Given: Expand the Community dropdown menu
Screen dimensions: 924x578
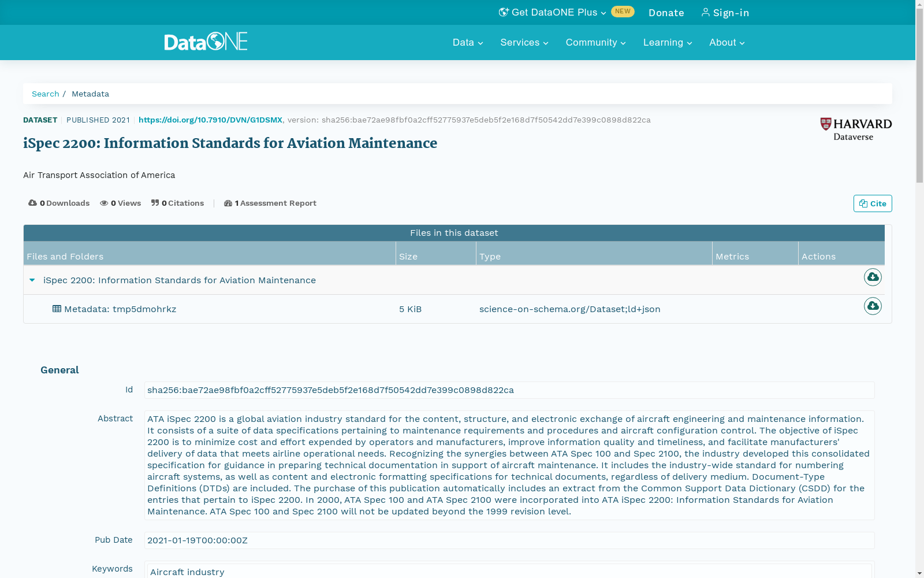Looking at the screenshot, I should [595, 42].
